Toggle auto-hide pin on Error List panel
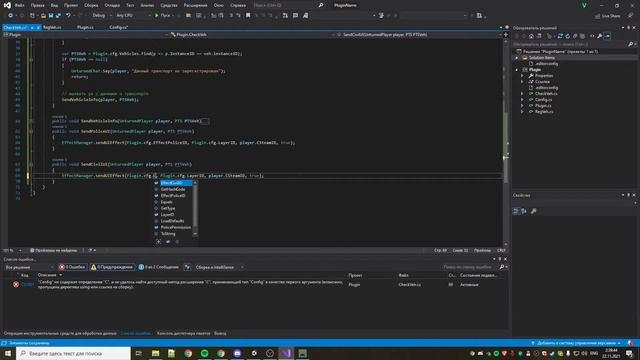Image resolution: width=640 pixels, height=360 pixels. click(x=500, y=259)
